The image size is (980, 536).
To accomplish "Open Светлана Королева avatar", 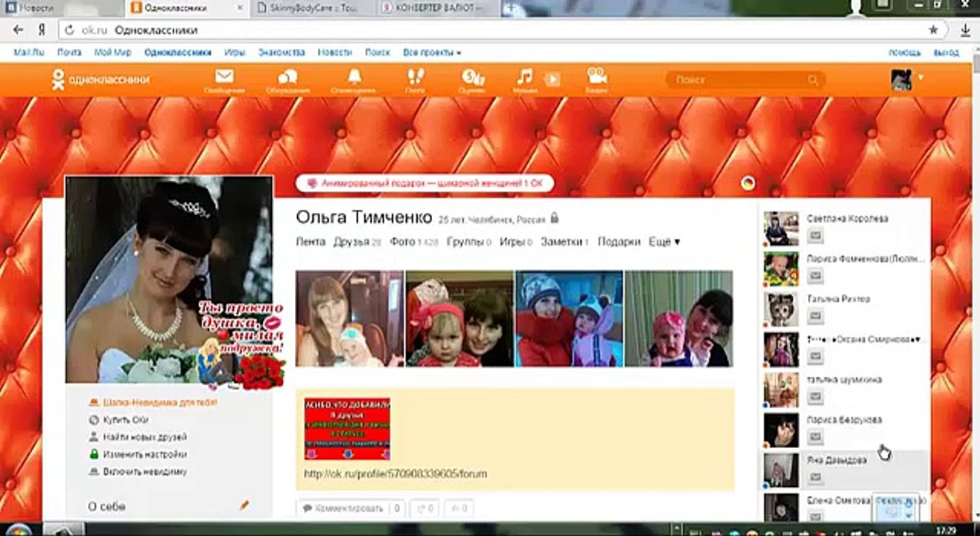I will click(781, 229).
